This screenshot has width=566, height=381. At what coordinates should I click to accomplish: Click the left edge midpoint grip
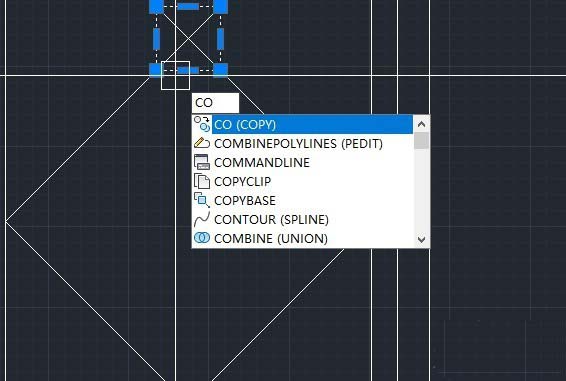156,39
